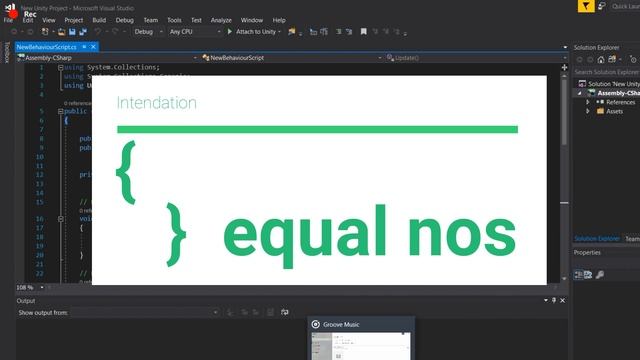Toggle word wrap in the Output panel
The image size is (640, 360).
tap(284, 312)
